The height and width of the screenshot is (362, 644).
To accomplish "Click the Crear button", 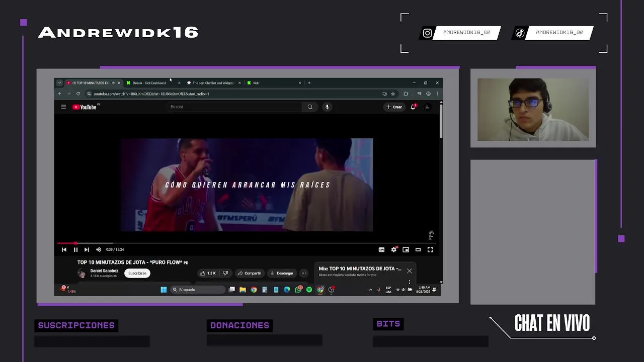I will pos(394,107).
